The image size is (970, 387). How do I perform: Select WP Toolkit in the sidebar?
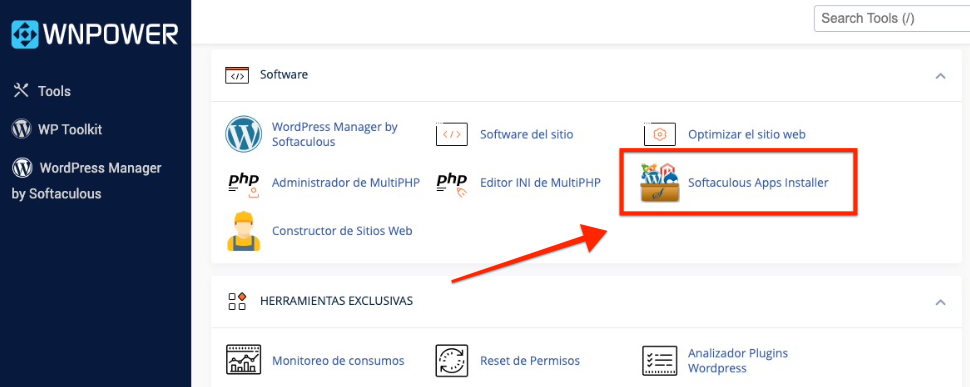coord(57,129)
